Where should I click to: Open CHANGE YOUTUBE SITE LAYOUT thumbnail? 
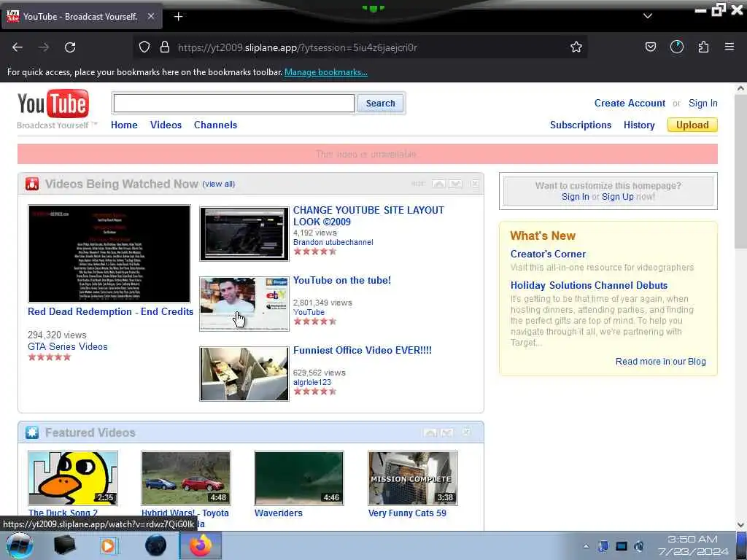click(244, 234)
